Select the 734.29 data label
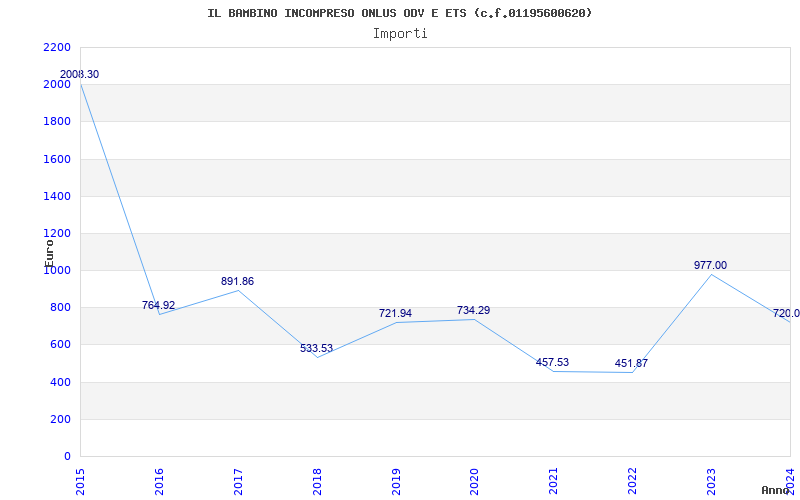Screen dimensions: 800x500 (473, 310)
